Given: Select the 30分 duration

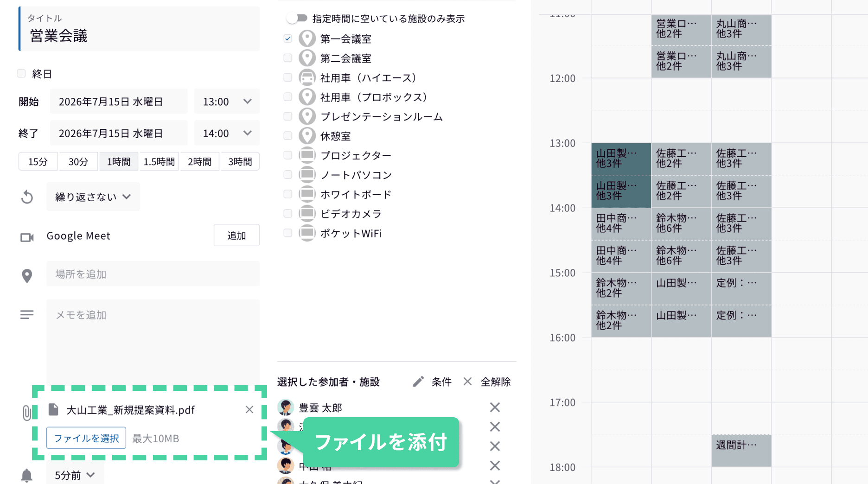Looking at the screenshot, I should 78,161.
